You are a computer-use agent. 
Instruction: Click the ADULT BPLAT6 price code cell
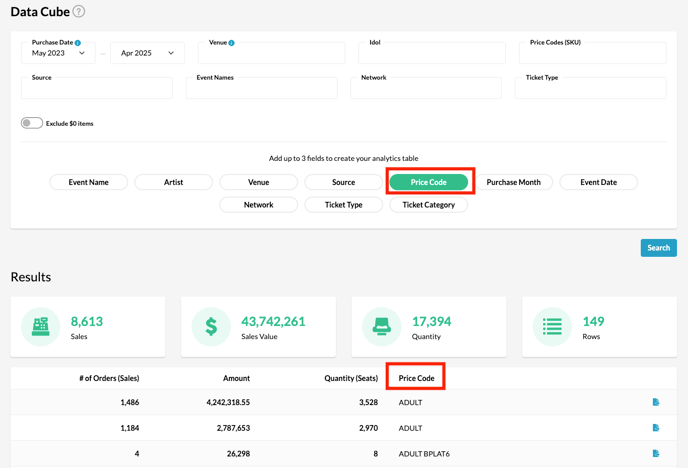pyautogui.click(x=424, y=454)
